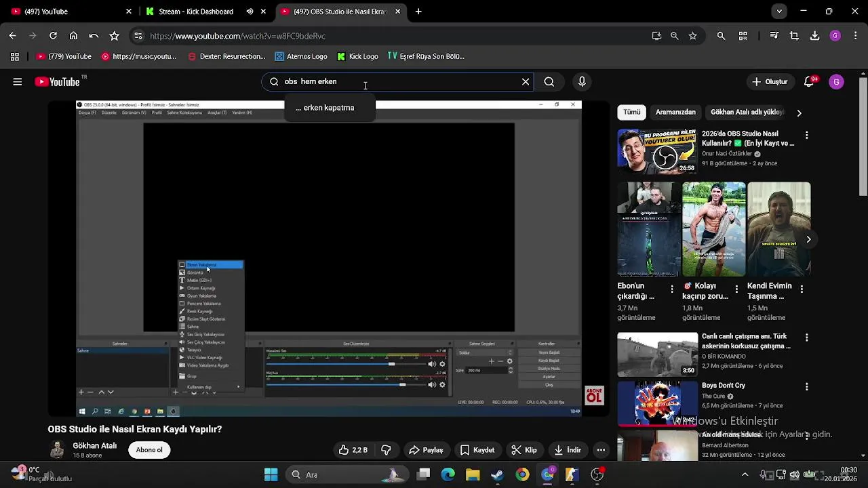Open options for Ebon'un çıkardığı short
Image resolution: width=868 pixels, height=488 pixels.
[x=672, y=289]
